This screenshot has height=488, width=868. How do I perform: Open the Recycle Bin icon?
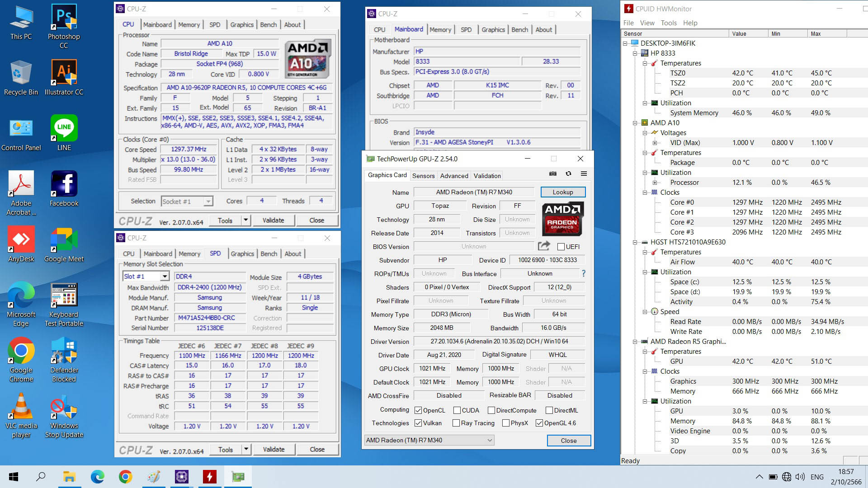21,78
